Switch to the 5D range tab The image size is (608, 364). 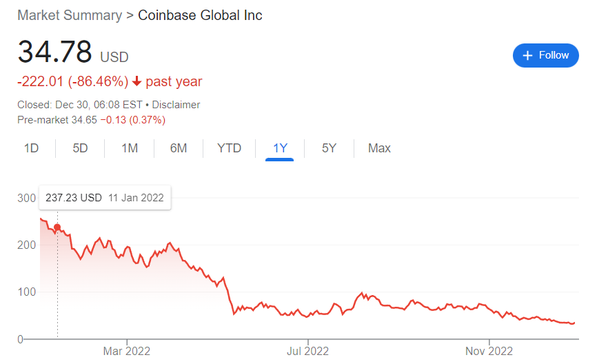point(81,148)
